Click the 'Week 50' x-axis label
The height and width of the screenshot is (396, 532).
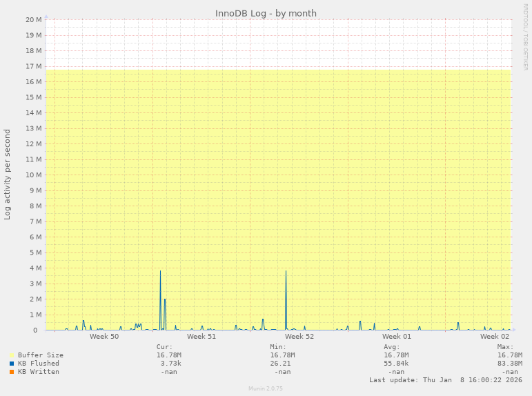(x=104, y=336)
